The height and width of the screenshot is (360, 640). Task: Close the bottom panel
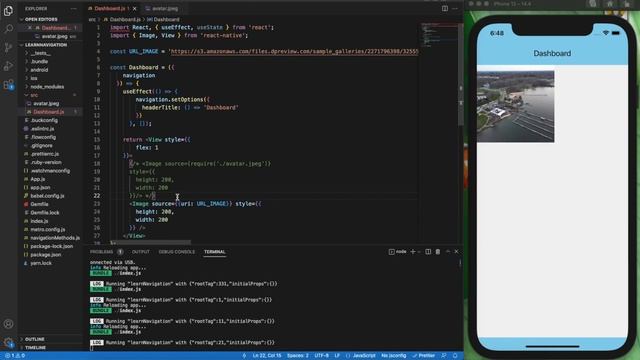[456, 252]
